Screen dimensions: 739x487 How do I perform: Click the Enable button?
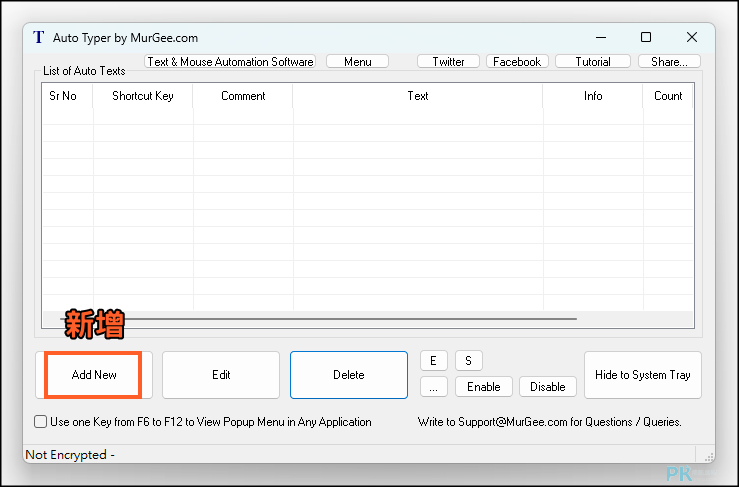(x=484, y=387)
